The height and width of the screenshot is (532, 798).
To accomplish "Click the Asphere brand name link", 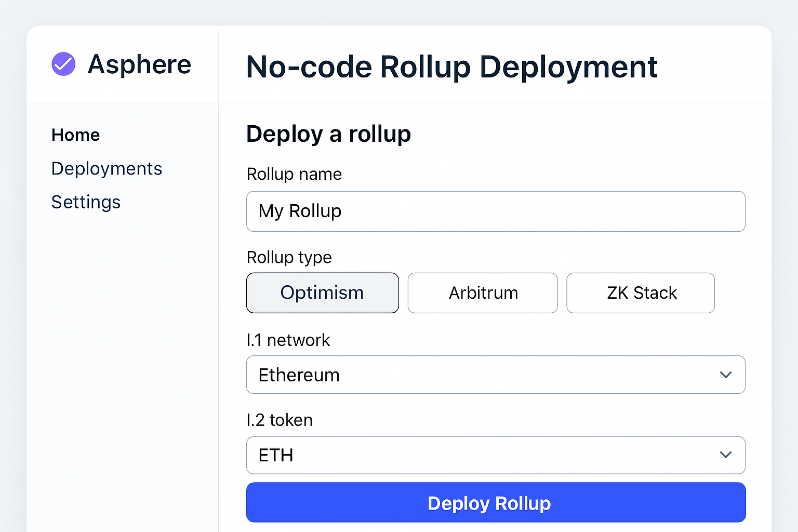I will point(139,64).
